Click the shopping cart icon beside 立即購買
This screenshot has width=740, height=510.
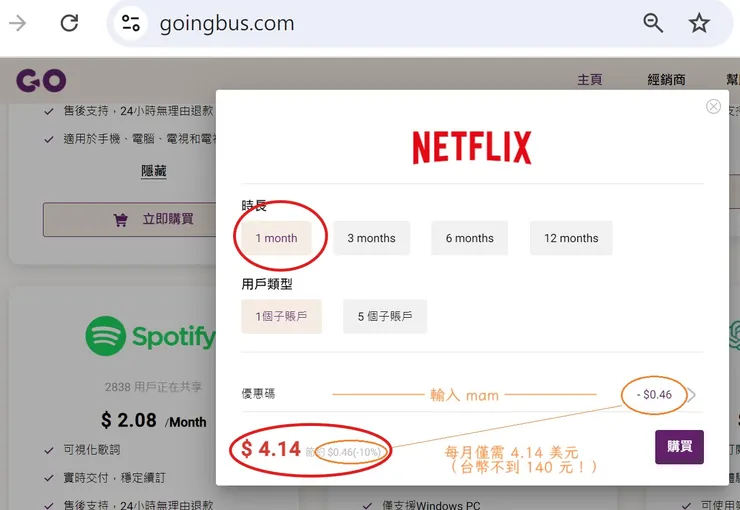[x=120, y=220]
